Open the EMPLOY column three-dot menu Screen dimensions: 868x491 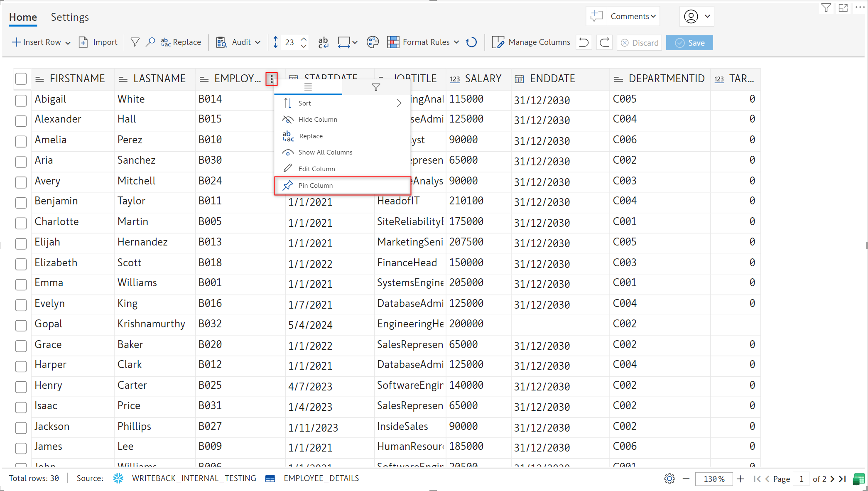[x=272, y=79]
